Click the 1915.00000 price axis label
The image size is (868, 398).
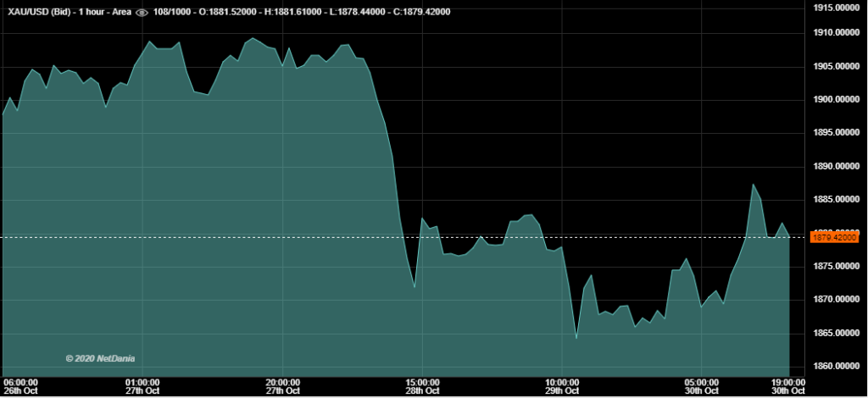tap(835, 8)
